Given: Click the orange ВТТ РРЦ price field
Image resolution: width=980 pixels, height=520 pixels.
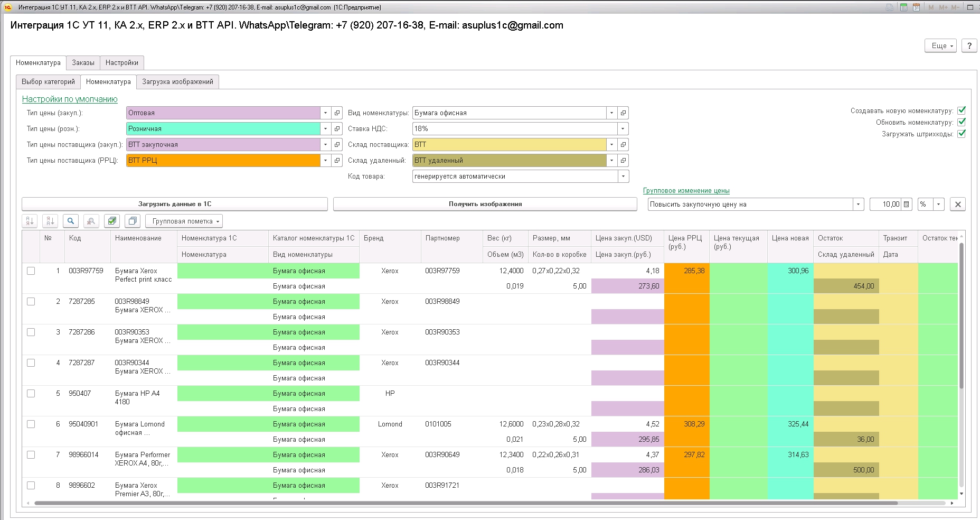Looking at the screenshot, I should 223,160.
